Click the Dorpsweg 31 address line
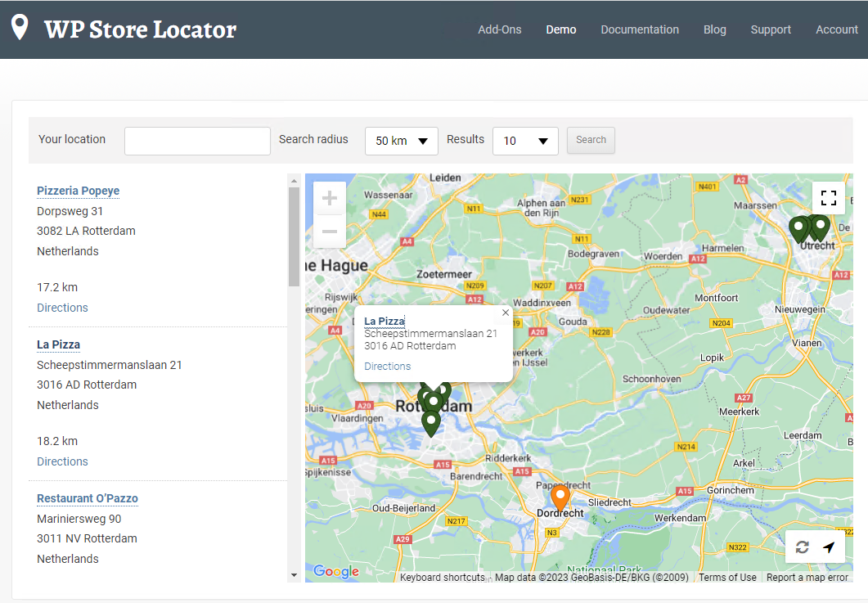868x603 pixels. coord(70,212)
